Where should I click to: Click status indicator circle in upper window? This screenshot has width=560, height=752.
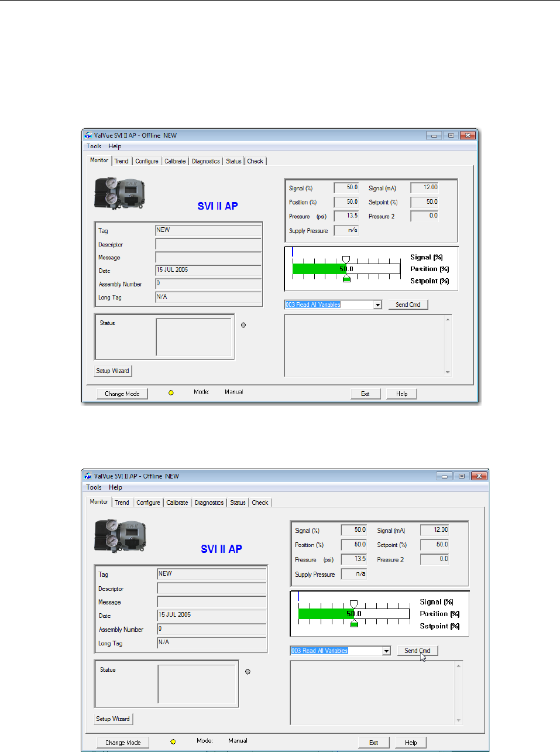[x=243, y=325]
